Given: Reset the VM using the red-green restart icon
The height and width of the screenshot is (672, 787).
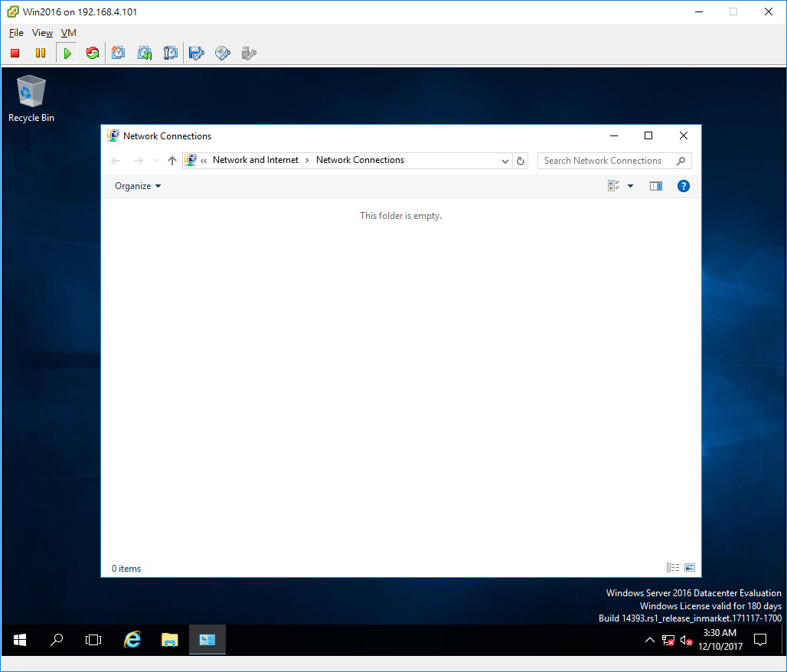Looking at the screenshot, I should (x=93, y=53).
